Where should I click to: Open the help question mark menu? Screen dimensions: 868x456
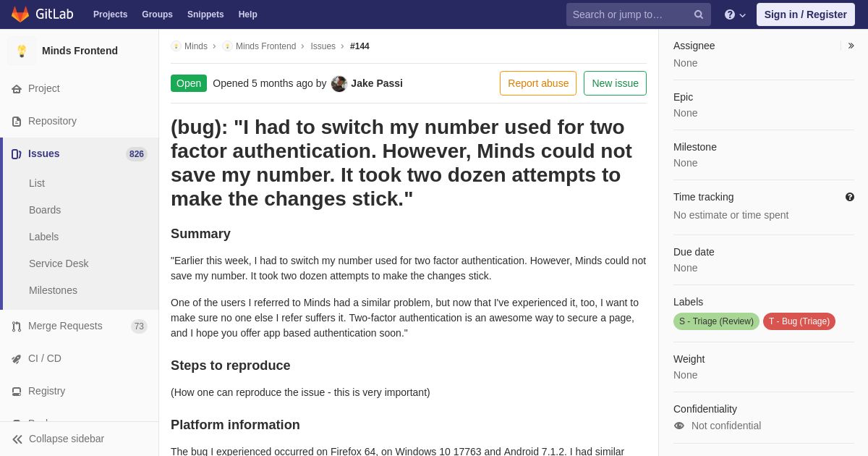click(735, 14)
